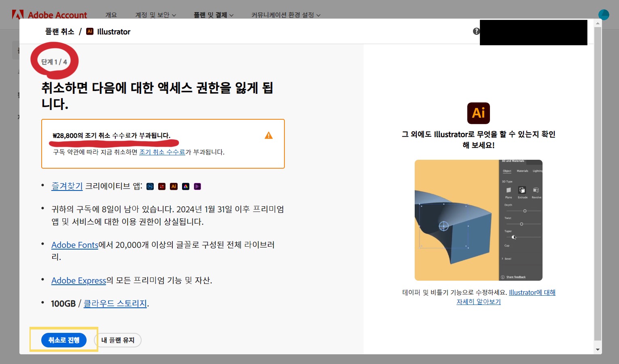
Task: Click the dialog vertical scrollbar thumb
Action: 598,184
